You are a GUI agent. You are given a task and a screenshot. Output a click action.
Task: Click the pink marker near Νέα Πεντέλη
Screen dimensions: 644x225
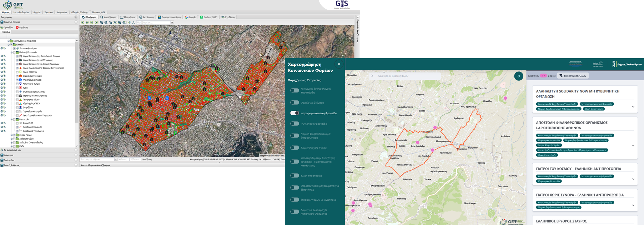click(x=505, y=98)
